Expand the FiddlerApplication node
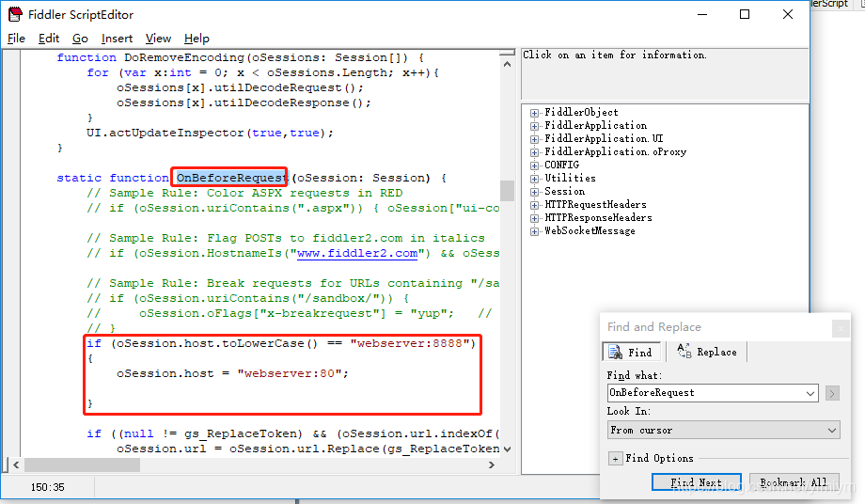 pos(534,126)
